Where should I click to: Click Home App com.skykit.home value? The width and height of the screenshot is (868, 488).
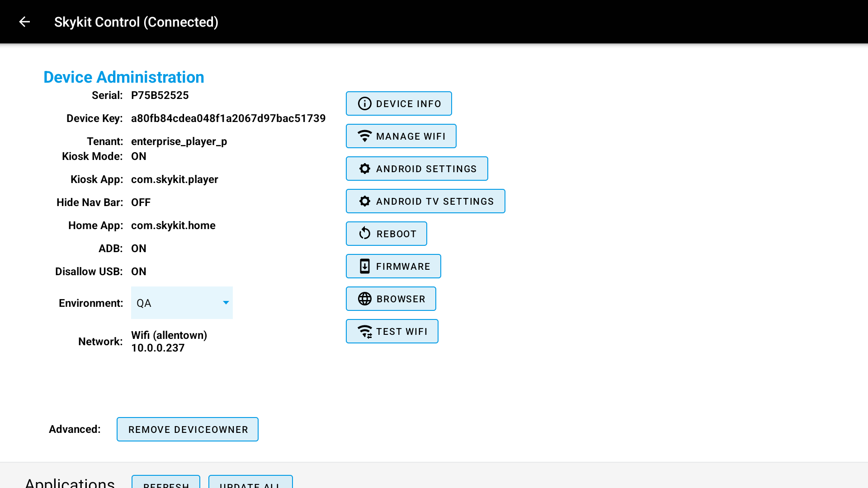173,225
